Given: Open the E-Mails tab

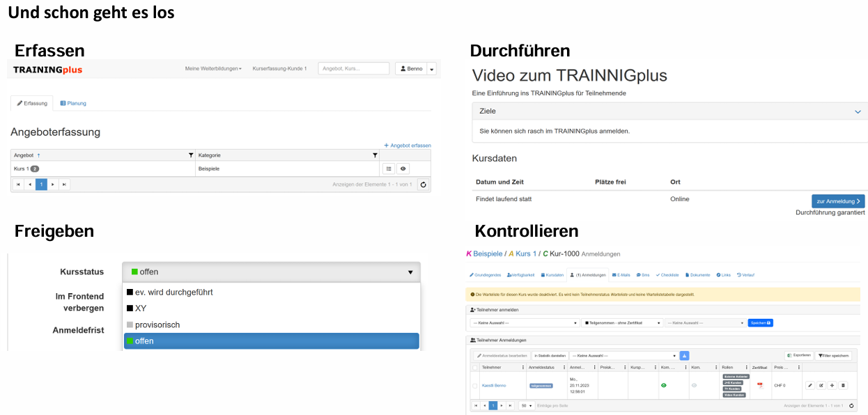Looking at the screenshot, I should pos(621,275).
